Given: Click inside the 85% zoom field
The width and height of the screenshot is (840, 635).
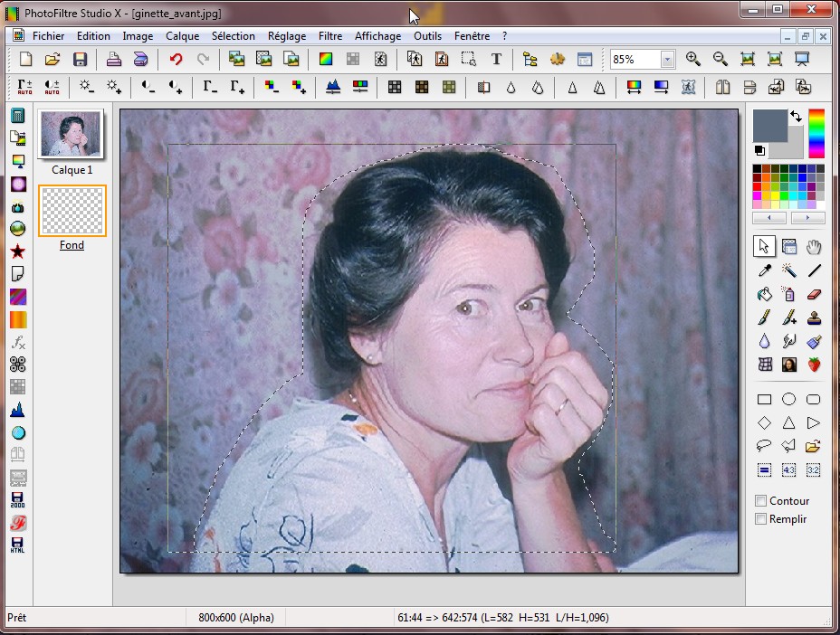Looking at the screenshot, I should point(635,60).
